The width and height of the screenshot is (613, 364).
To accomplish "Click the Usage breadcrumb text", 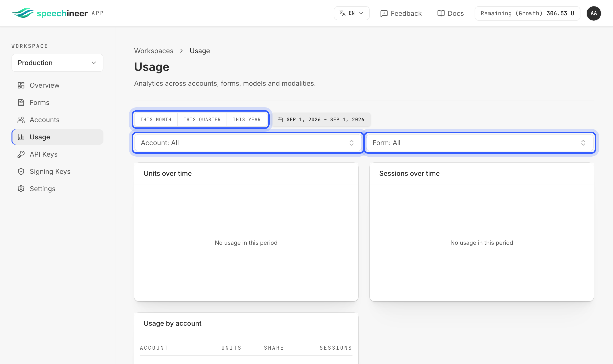I will pos(200,51).
